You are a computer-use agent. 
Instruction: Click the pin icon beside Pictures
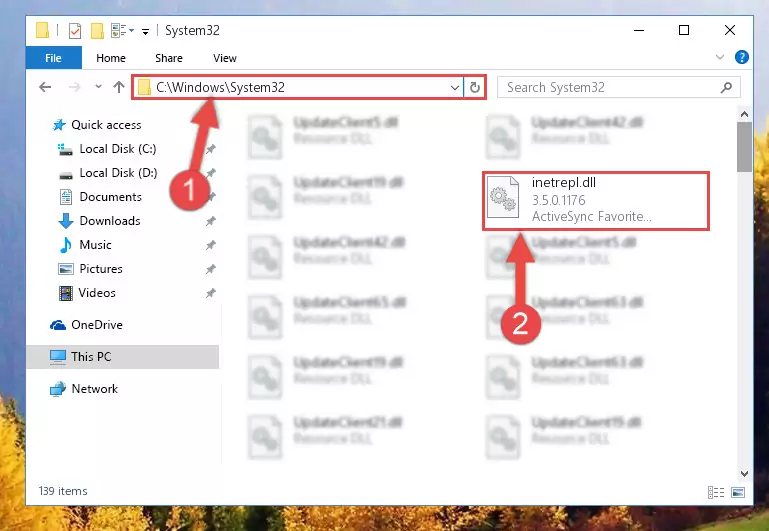211,269
